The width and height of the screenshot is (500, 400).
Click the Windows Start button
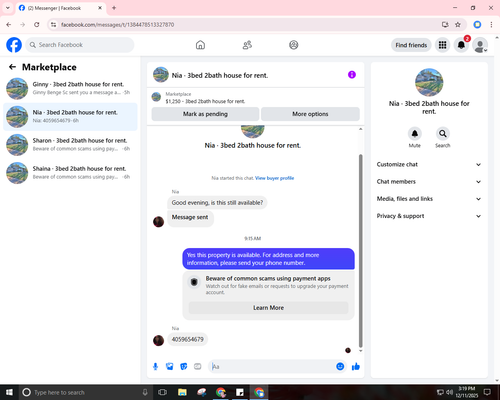tap(9, 392)
